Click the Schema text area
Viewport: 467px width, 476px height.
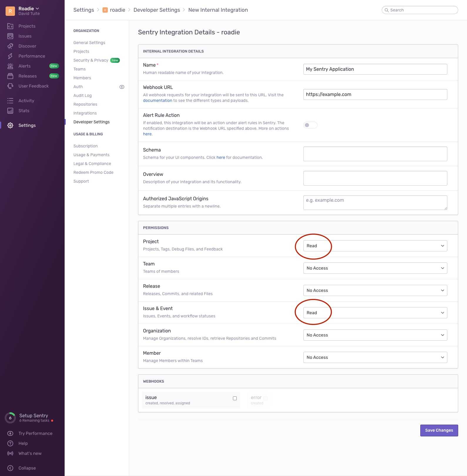375,154
